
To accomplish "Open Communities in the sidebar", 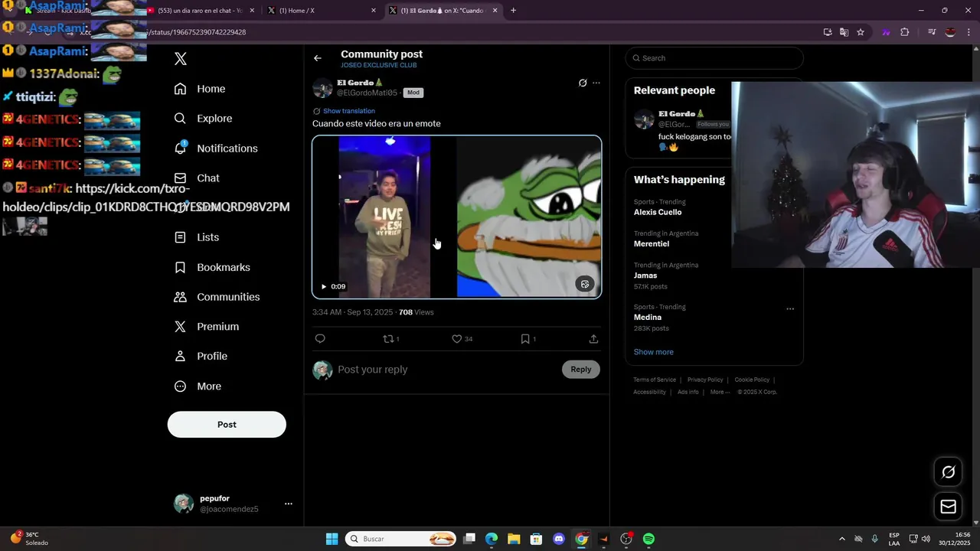I will pyautogui.click(x=217, y=297).
